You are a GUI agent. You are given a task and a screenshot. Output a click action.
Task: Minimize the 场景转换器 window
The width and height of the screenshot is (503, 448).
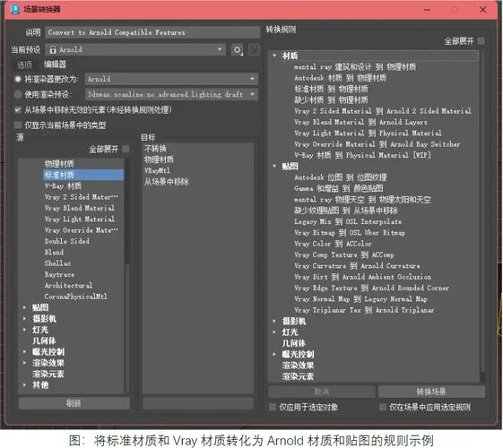pyautogui.click(x=427, y=10)
